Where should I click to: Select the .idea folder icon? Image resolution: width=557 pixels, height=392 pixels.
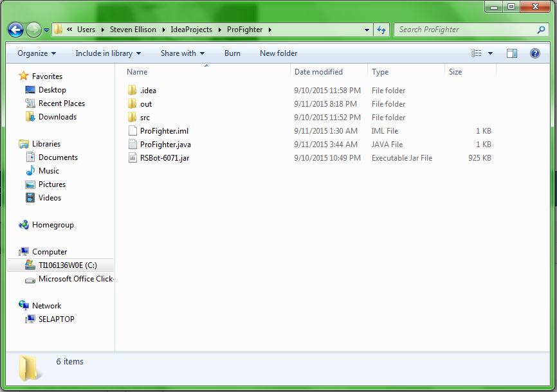[132, 90]
